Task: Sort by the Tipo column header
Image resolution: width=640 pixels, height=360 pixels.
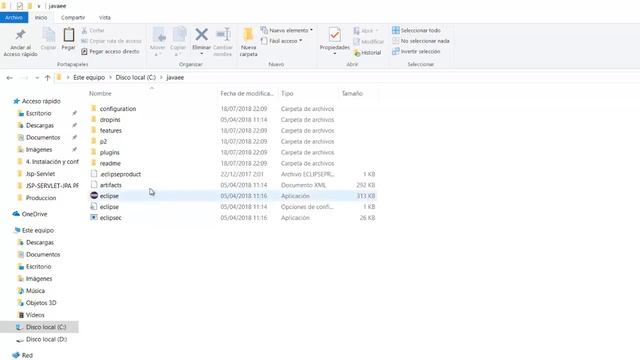Action: coord(287,93)
